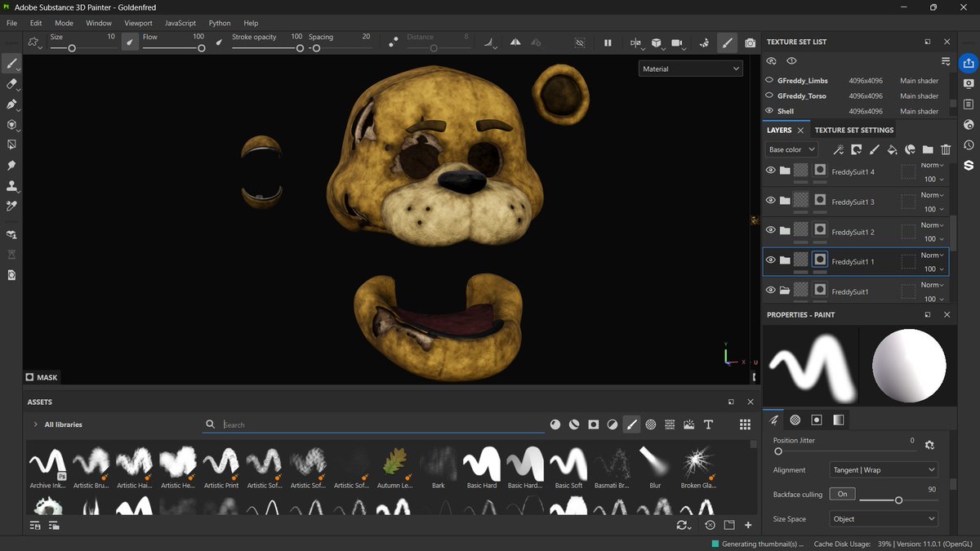Open the lazy mouse brush icon
980x551 pixels.
[394, 42]
